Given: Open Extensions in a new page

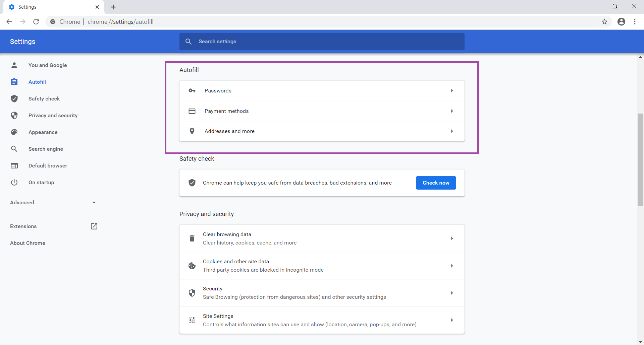Looking at the screenshot, I should (94, 226).
